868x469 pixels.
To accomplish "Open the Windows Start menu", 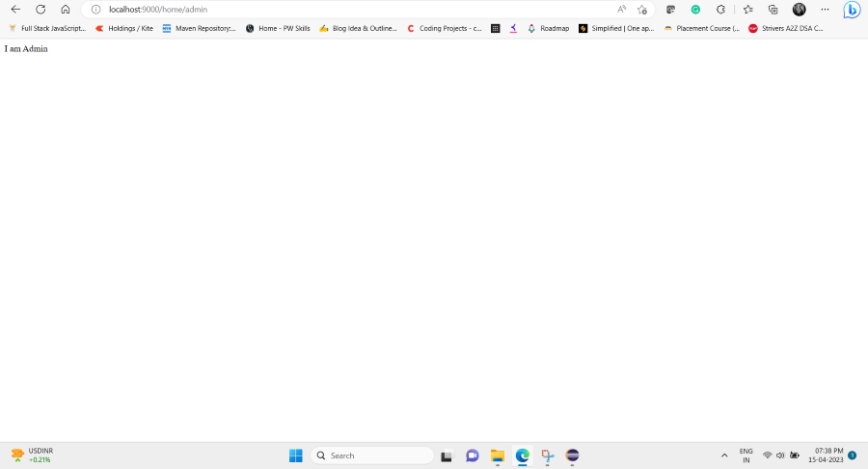I will click(x=296, y=455).
